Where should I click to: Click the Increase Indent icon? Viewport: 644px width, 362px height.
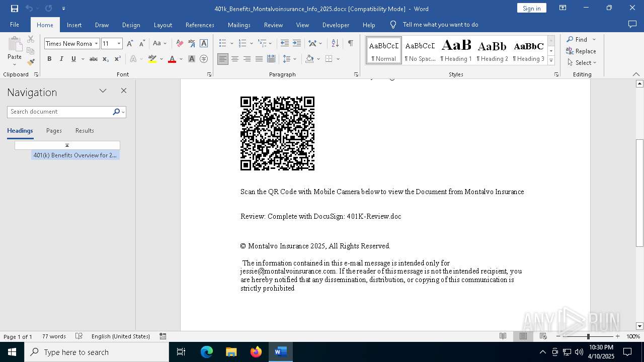pos(297,43)
